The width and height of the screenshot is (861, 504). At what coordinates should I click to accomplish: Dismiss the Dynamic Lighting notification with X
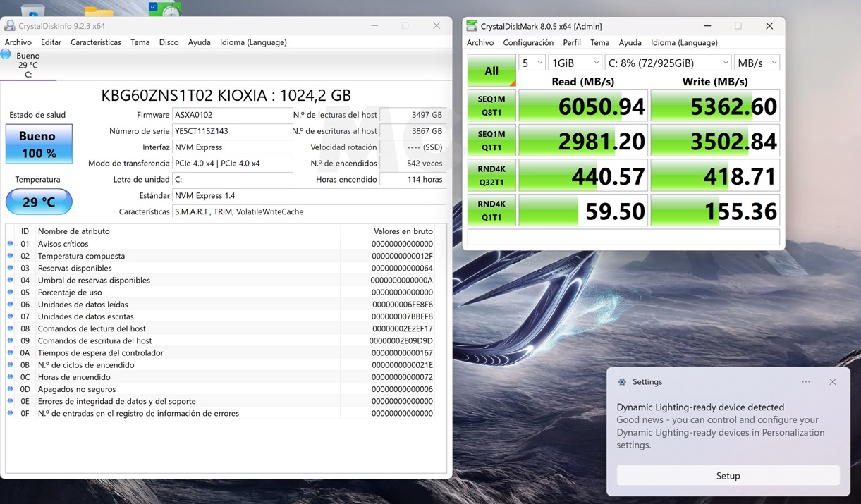(x=832, y=382)
